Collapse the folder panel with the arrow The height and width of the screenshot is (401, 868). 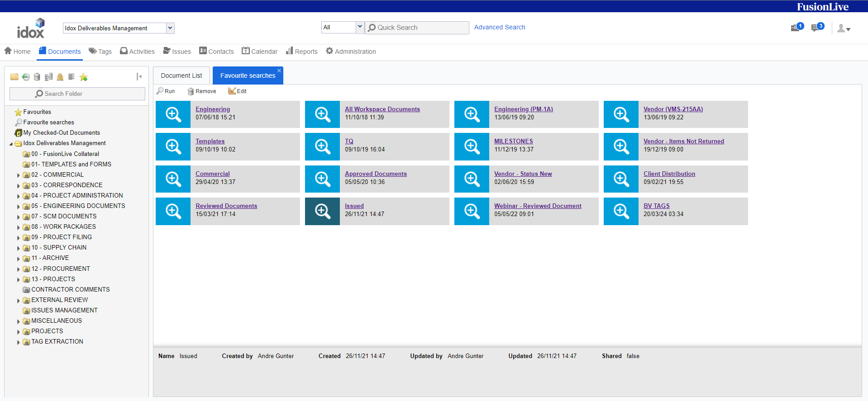(139, 77)
